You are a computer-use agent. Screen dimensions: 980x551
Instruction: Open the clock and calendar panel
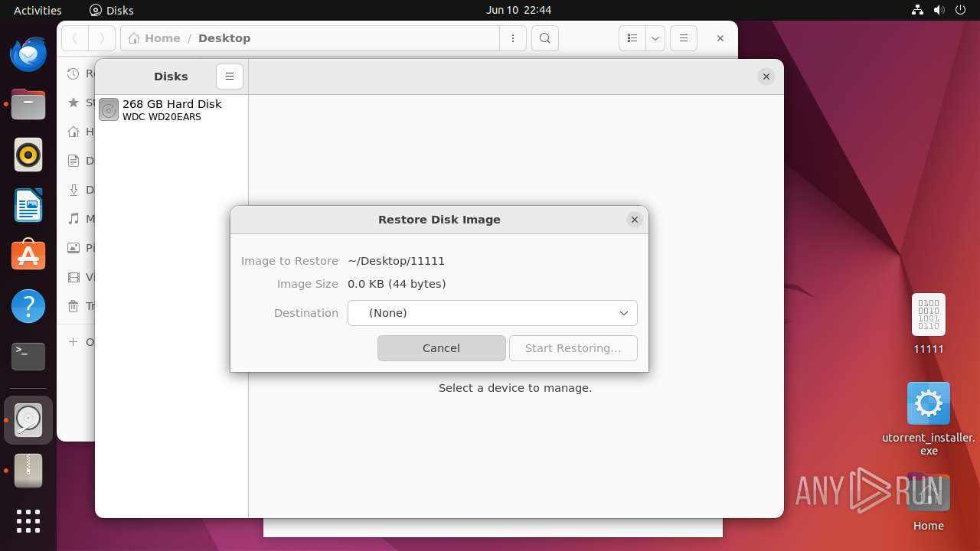click(x=518, y=10)
